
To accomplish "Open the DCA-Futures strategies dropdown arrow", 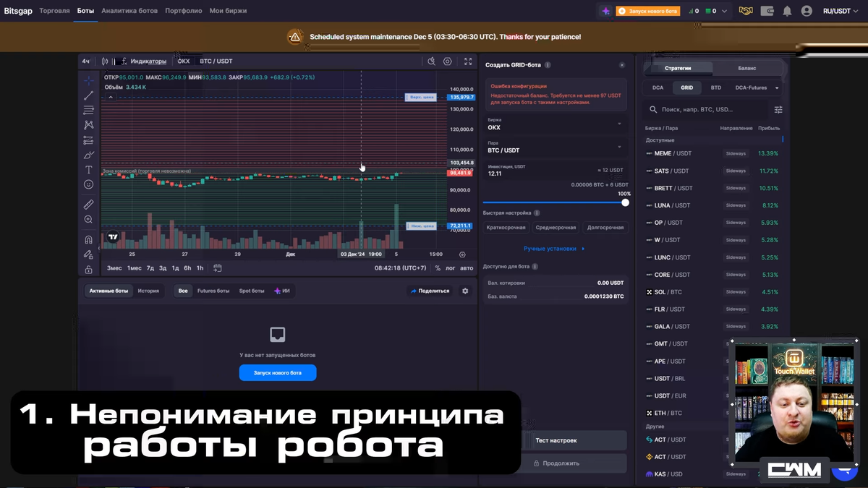I will [x=777, y=88].
